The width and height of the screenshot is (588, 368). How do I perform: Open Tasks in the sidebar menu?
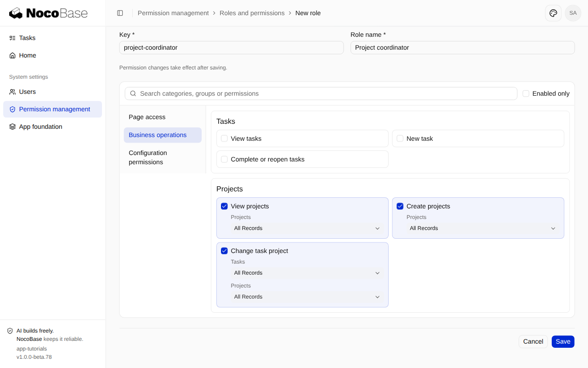pos(52,38)
